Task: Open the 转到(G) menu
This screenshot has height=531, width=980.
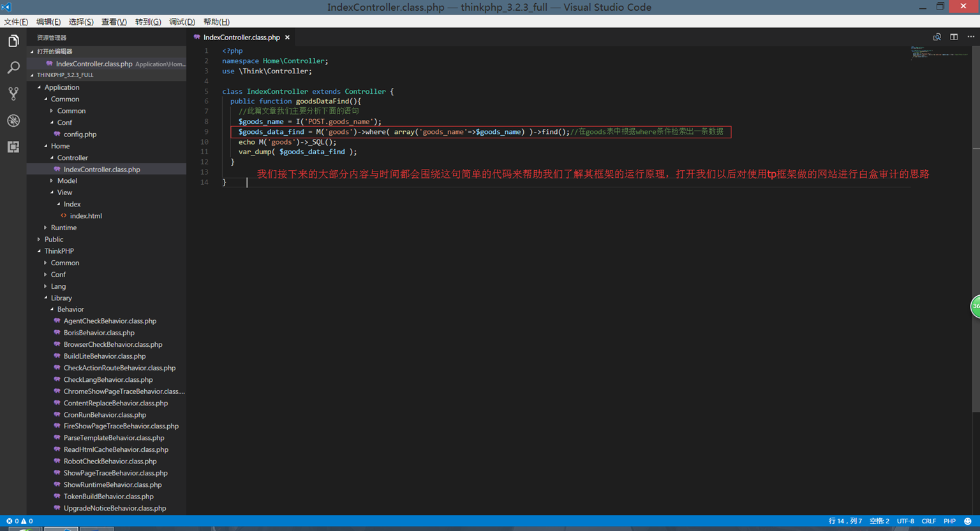Action: [148, 22]
